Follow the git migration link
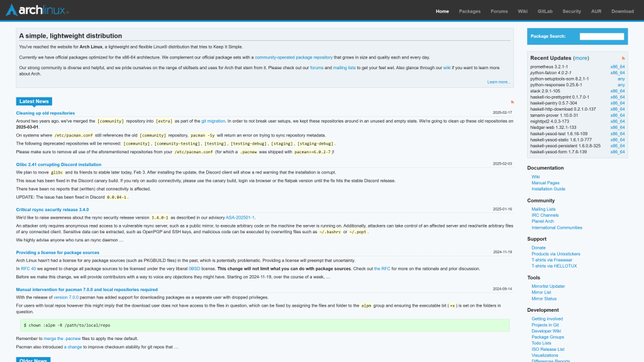The image size is (644, 362). pyautogui.click(x=213, y=121)
